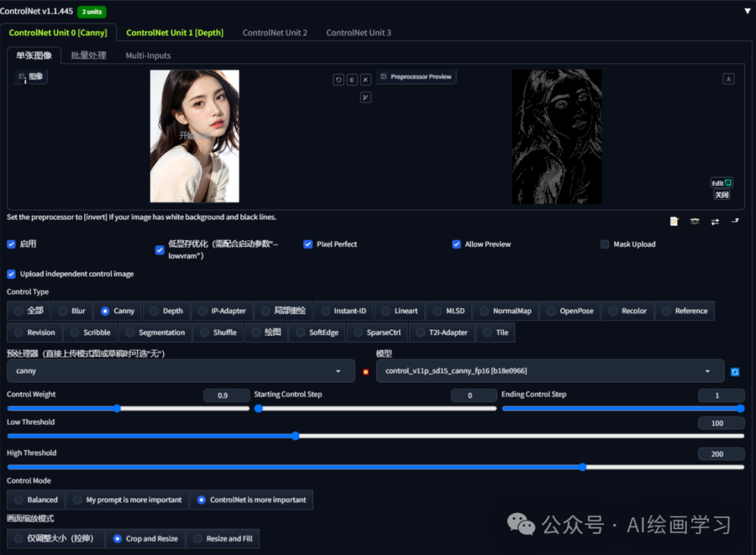756x555 pixels.
Task: Expand the Multi-Inputs section
Action: click(148, 55)
